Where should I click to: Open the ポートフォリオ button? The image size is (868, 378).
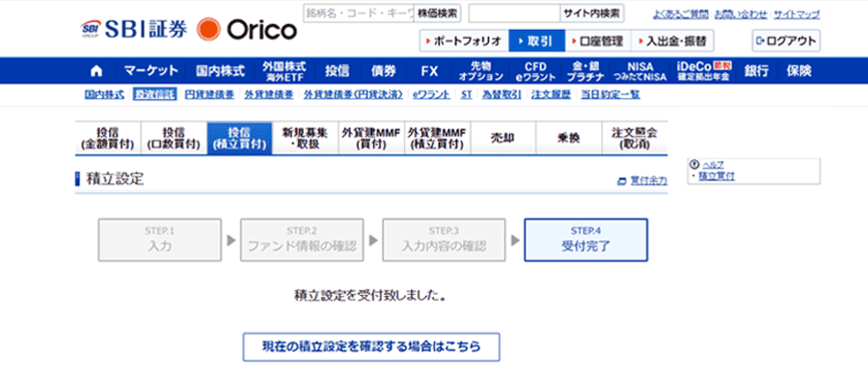pyautogui.click(x=464, y=40)
